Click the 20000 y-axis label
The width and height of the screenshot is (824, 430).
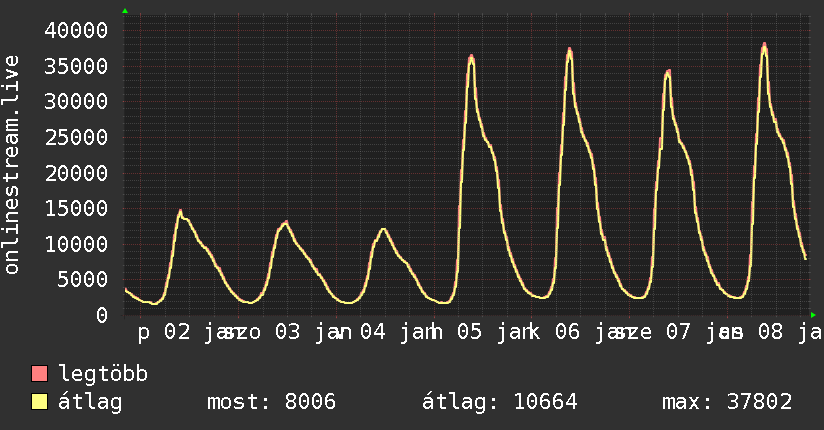point(76,173)
